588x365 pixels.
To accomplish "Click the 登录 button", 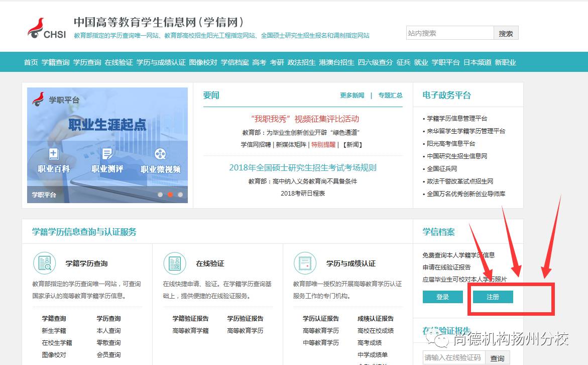I will point(442,297).
